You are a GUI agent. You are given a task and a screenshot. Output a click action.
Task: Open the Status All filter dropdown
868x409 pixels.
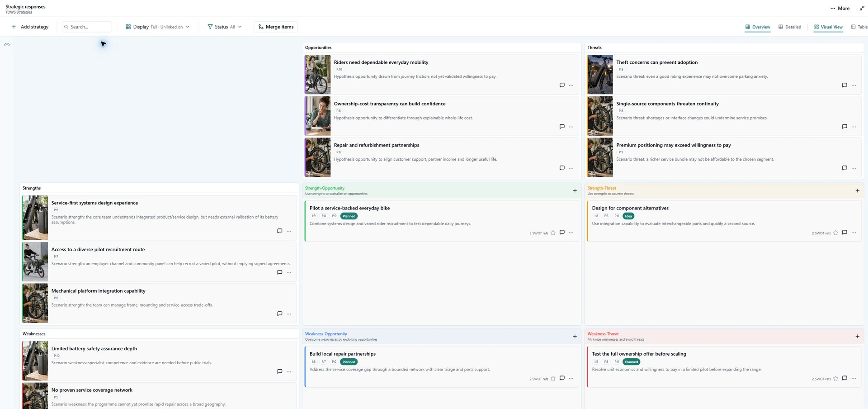224,27
